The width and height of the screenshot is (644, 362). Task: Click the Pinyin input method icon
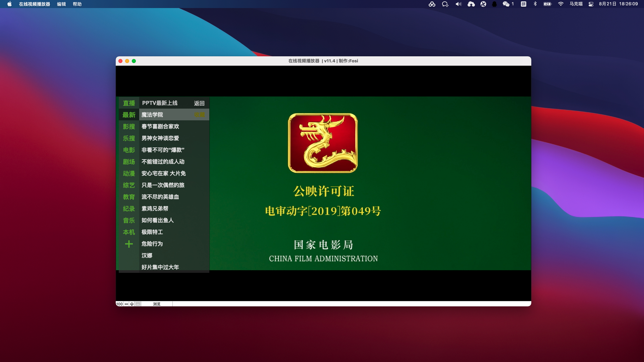pos(523,4)
